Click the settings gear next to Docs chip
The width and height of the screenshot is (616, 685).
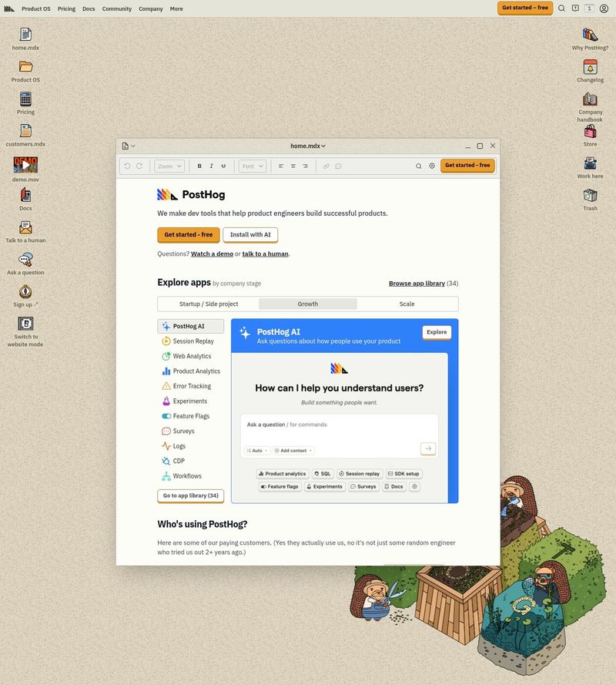414,486
